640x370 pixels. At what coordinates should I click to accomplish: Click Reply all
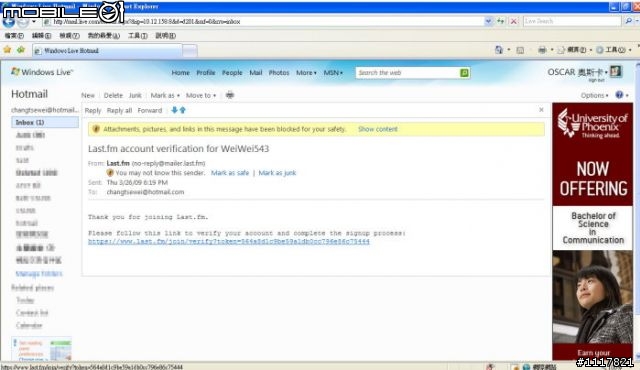[119, 110]
